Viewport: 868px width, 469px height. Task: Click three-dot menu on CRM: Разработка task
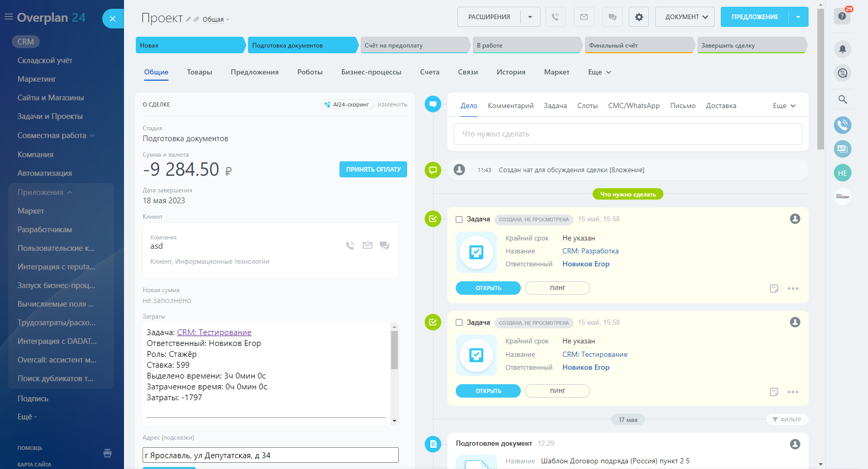tap(793, 289)
